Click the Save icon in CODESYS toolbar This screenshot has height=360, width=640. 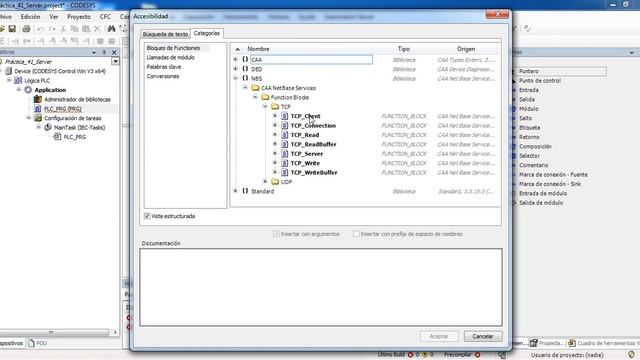[x=12, y=29]
